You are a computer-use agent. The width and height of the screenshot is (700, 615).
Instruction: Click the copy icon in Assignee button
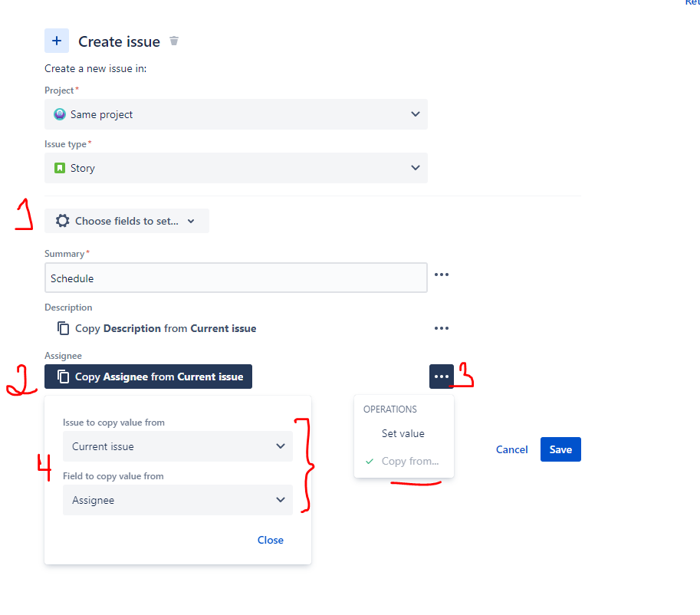[63, 377]
